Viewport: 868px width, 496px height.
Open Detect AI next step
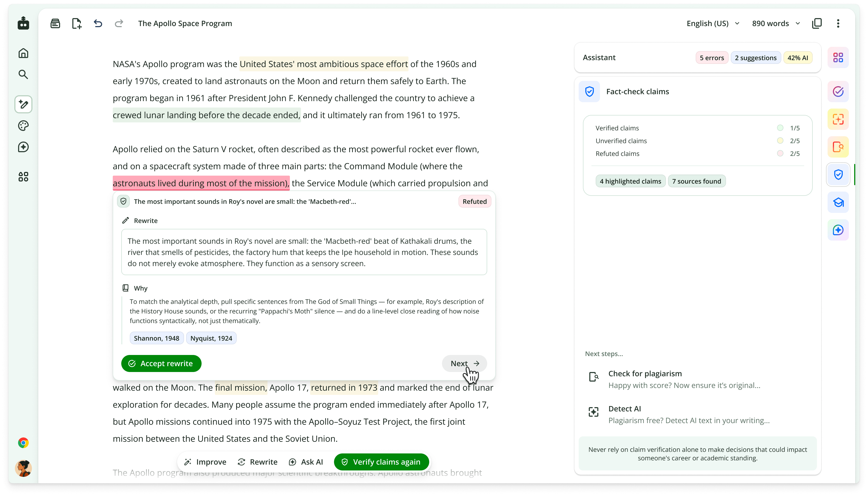pos(697,414)
